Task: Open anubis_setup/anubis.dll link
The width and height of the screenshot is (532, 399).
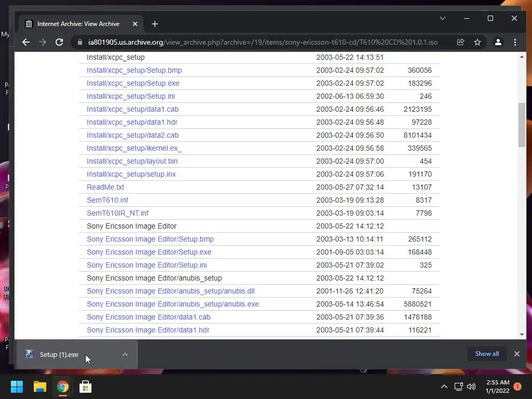Action: [x=170, y=291]
